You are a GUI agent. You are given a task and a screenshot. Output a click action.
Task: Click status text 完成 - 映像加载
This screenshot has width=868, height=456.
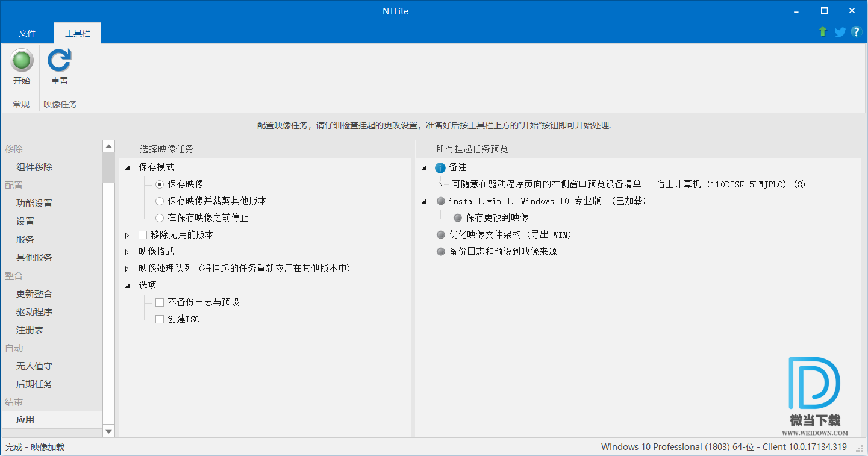pos(35,447)
